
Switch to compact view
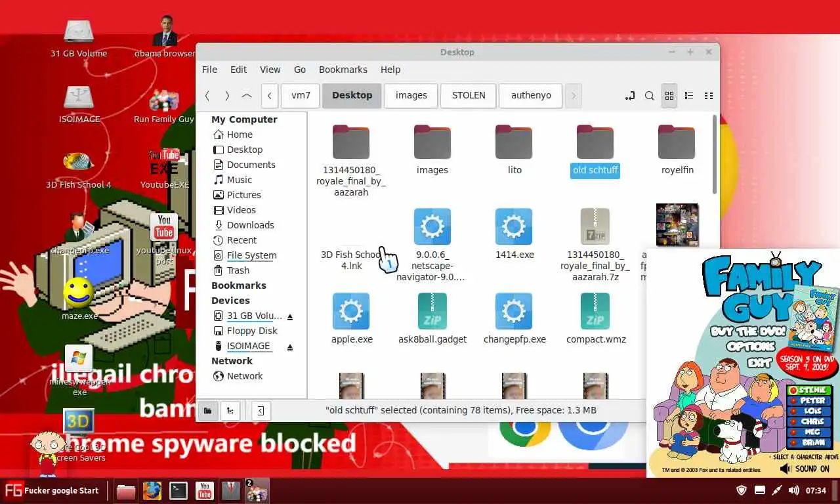tap(709, 96)
